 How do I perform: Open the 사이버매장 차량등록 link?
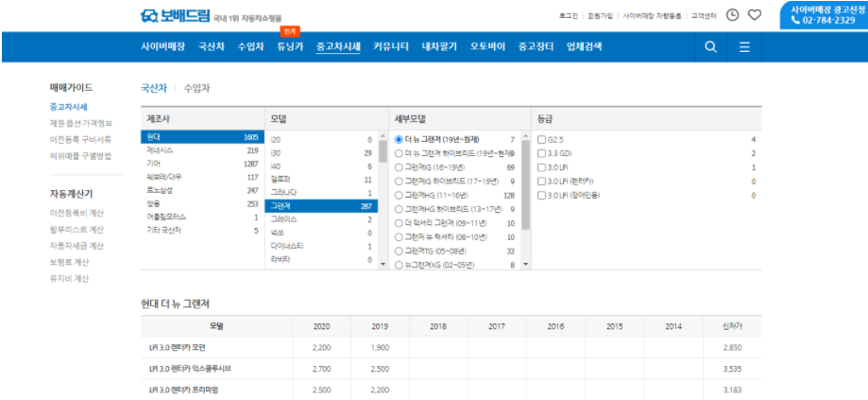[652, 16]
